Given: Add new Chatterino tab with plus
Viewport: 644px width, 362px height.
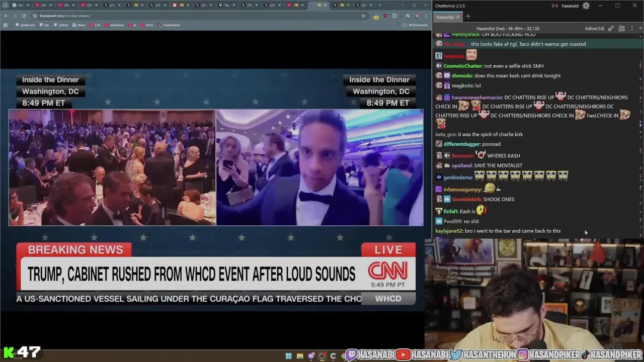Looking at the screenshot, I should click(x=468, y=17).
